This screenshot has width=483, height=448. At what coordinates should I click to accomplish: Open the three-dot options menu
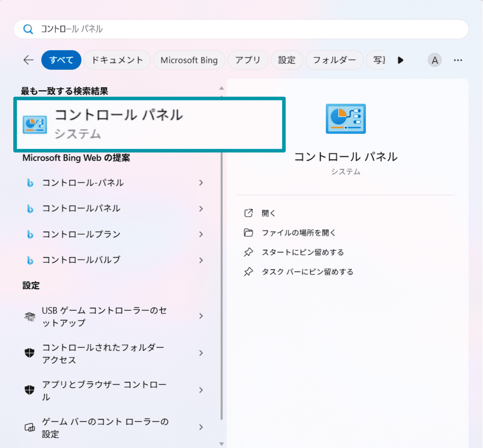(x=458, y=60)
